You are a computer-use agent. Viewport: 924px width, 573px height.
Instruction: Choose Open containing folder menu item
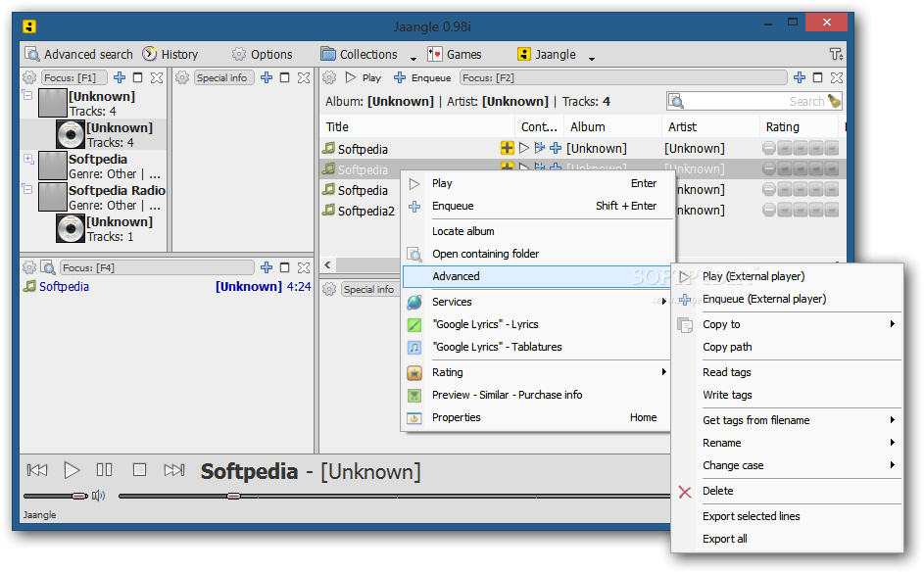tap(536, 254)
